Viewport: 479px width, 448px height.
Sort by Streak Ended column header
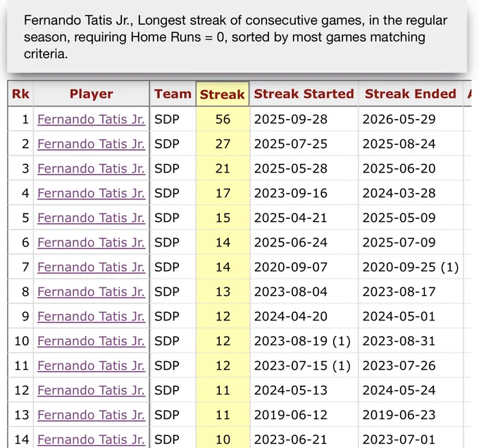point(410,94)
